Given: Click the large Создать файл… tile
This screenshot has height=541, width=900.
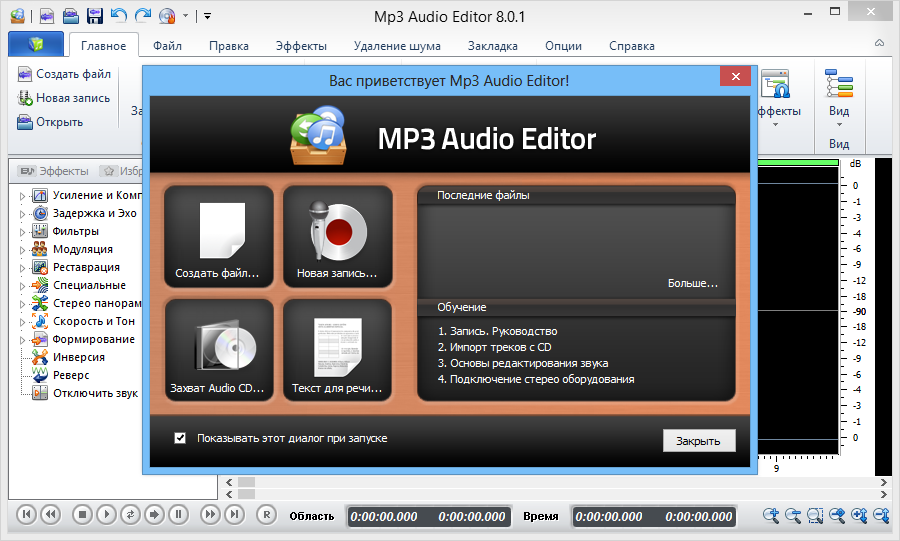Looking at the screenshot, I should coord(218,236).
